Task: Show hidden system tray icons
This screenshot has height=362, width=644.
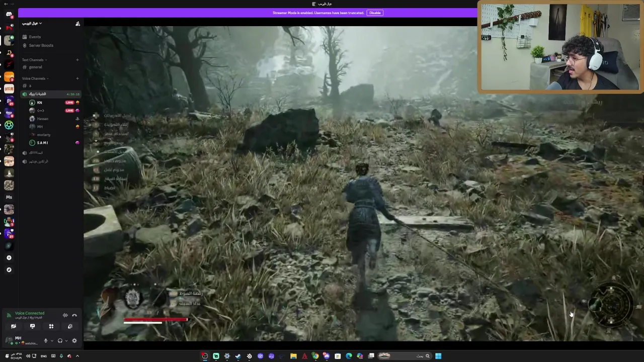Action: [77, 356]
